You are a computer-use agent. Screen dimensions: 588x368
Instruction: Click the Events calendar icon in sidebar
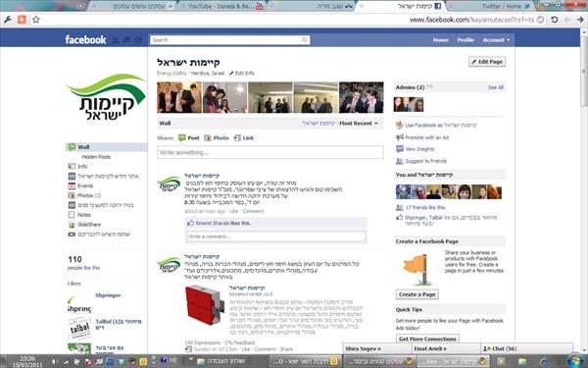coord(72,185)
